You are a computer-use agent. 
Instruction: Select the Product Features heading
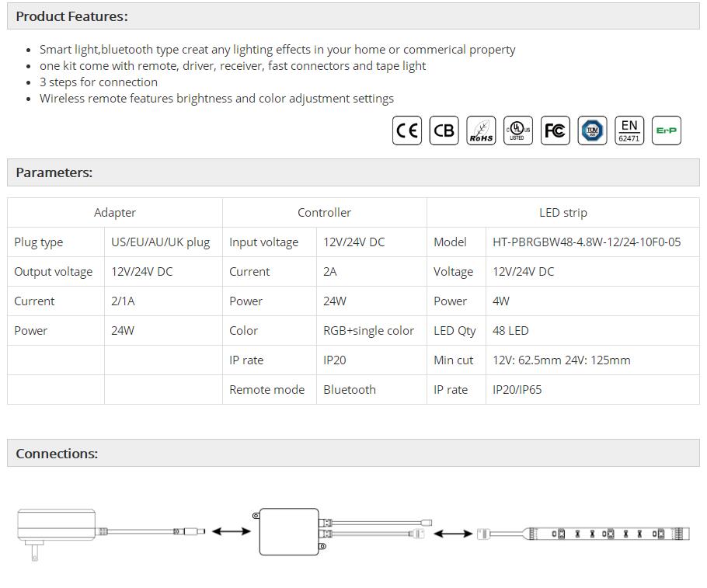(71, 16)
